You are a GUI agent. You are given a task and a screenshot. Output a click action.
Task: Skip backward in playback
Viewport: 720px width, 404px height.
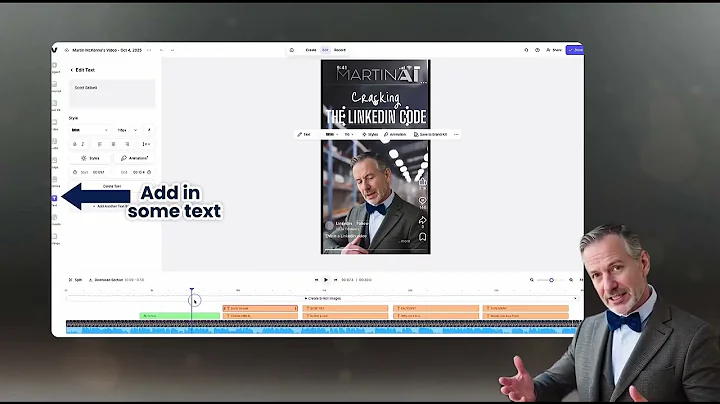click(316, 280)
